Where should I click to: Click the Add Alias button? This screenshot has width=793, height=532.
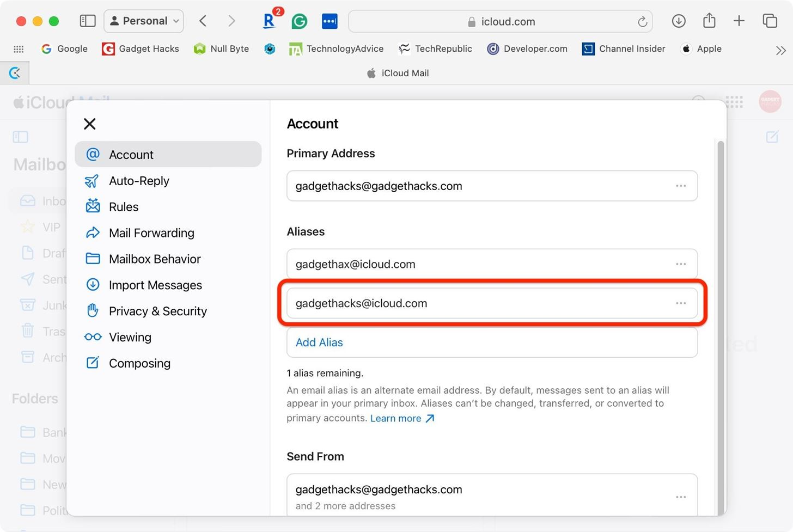coord(319,342)
